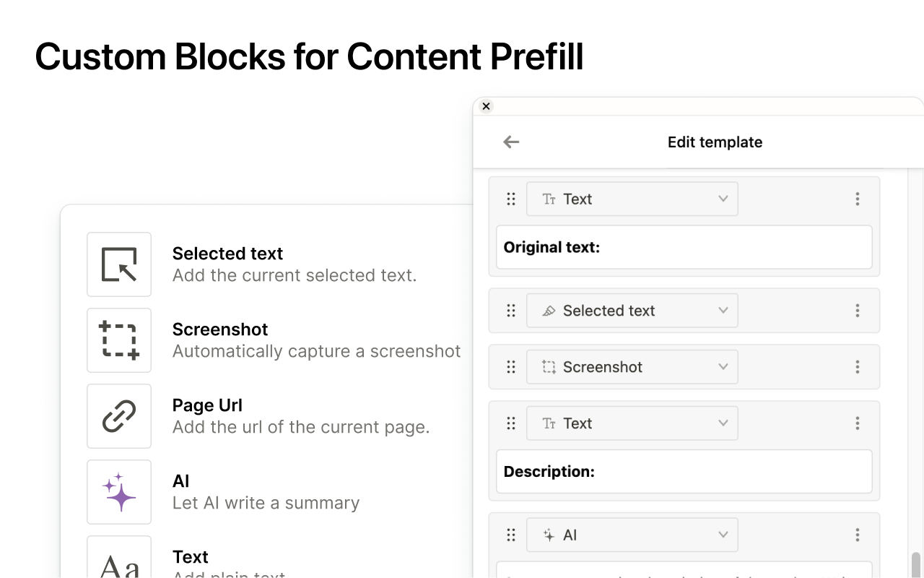Click the Page Url link icon
The width and height of the screenshot is (924, 578).
pos(119,416)
